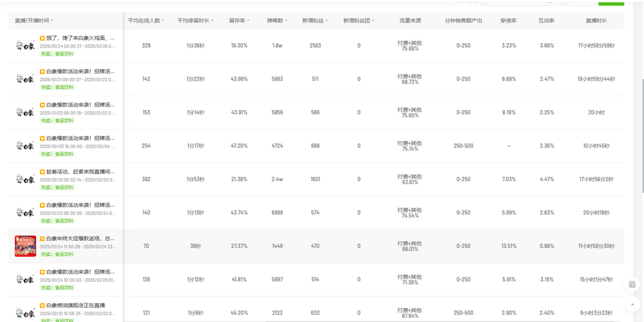Sort by 平均在线人数 column

(x=146, y=21)
